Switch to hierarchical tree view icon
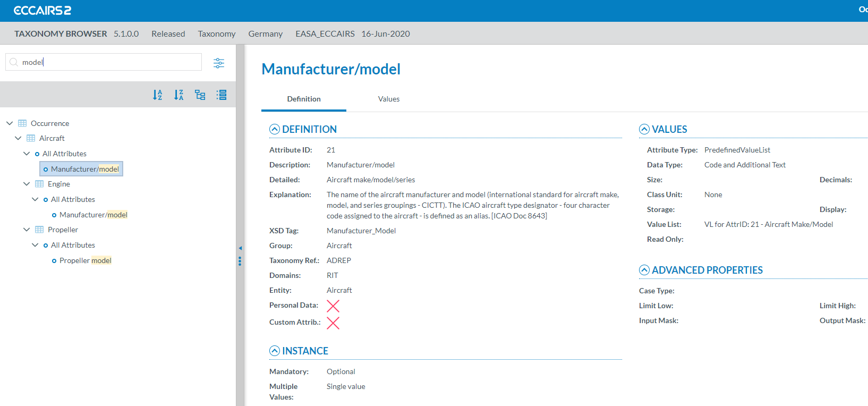The height and width of the screenshot is (406, 868). click(200, 95)
